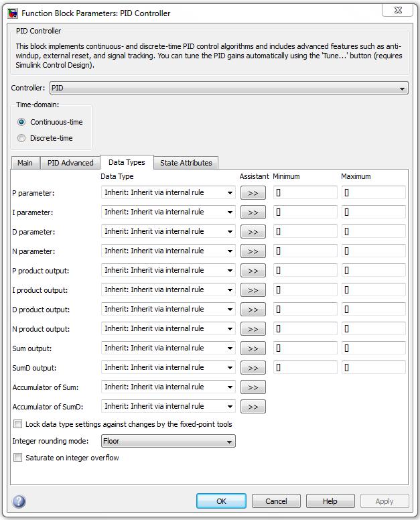Image resolution: width=420 pixels, height=520 pixels.
Task: Click the blue help question mark icon
Action: (x=19, y=501)
